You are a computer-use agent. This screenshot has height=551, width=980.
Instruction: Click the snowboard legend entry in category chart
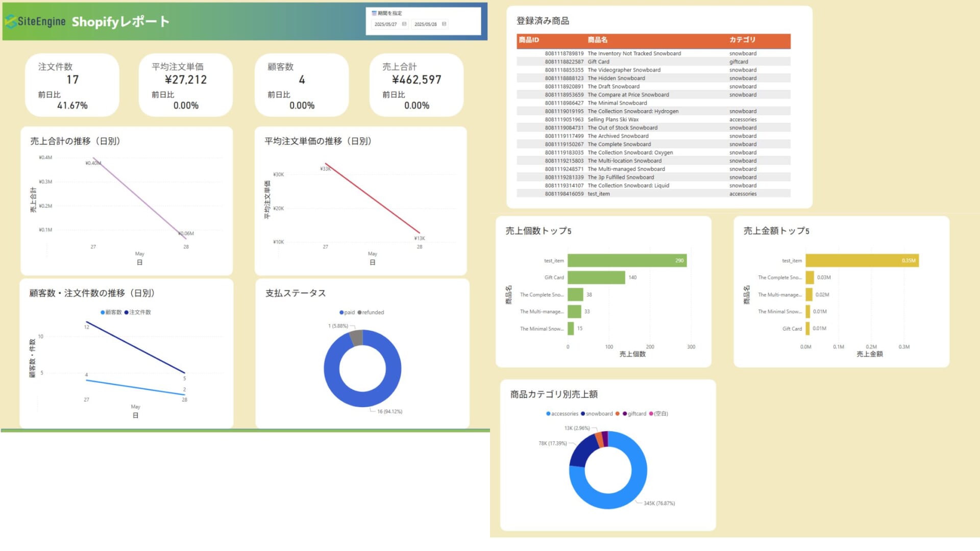[597, 414]
